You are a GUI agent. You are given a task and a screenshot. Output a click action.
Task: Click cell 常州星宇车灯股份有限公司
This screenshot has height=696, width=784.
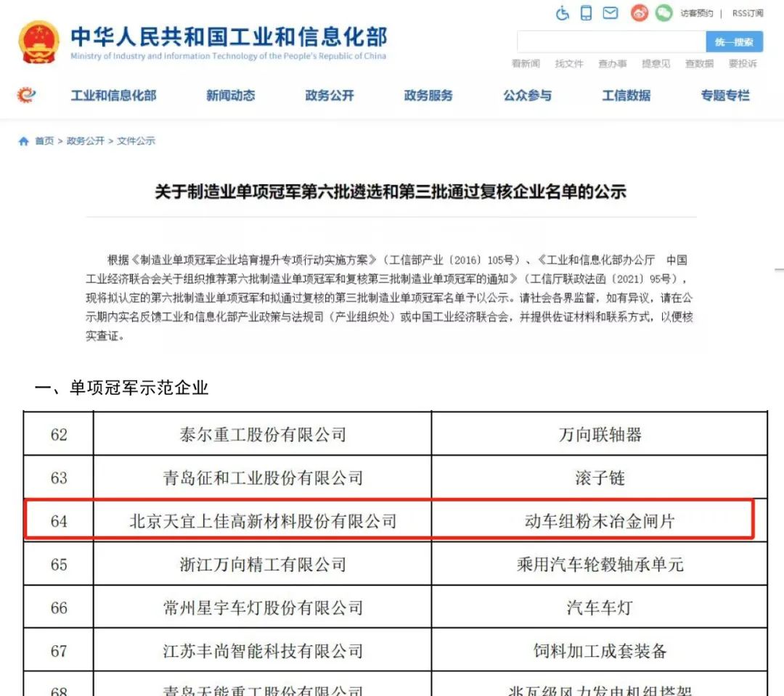263,607
